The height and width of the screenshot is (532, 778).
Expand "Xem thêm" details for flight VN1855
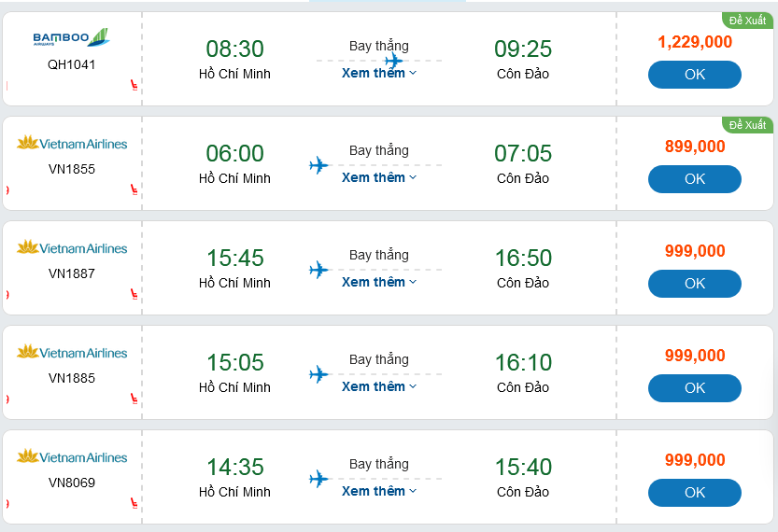(x=378, y=177)
